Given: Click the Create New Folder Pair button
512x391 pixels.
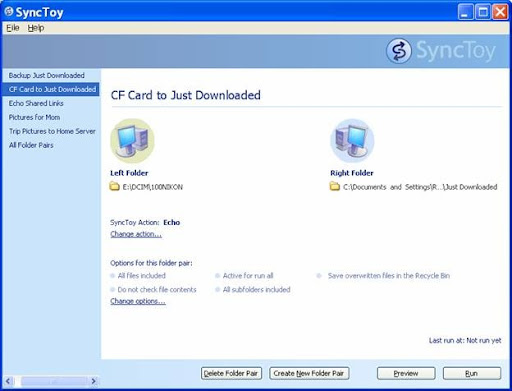Looking at the screenshot, I should pos(309,373).
